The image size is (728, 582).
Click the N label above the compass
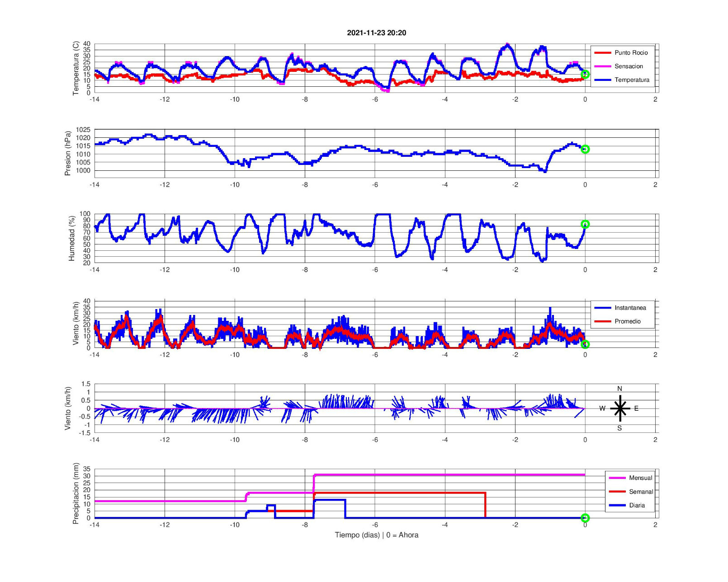point(619,389)
